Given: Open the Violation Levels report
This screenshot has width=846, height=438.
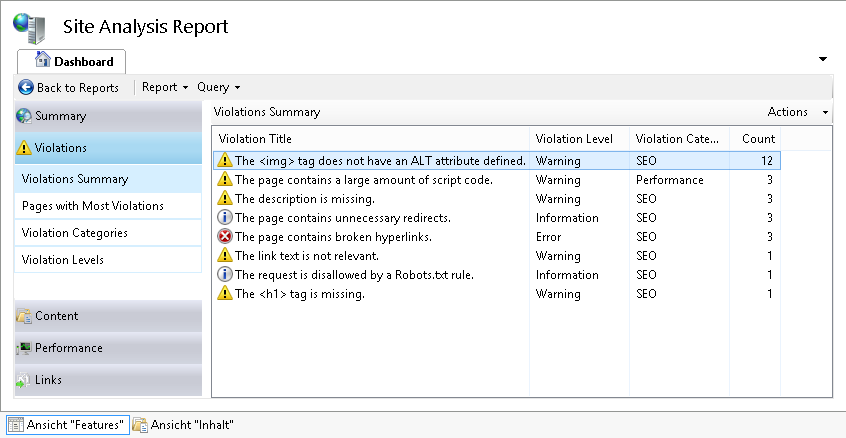Looking at the screenshot, I should (x=62, y=260).
